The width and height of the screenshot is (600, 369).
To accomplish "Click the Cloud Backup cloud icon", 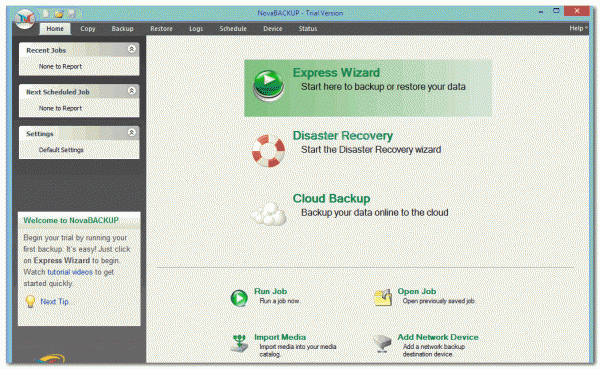I will point(269,214).
